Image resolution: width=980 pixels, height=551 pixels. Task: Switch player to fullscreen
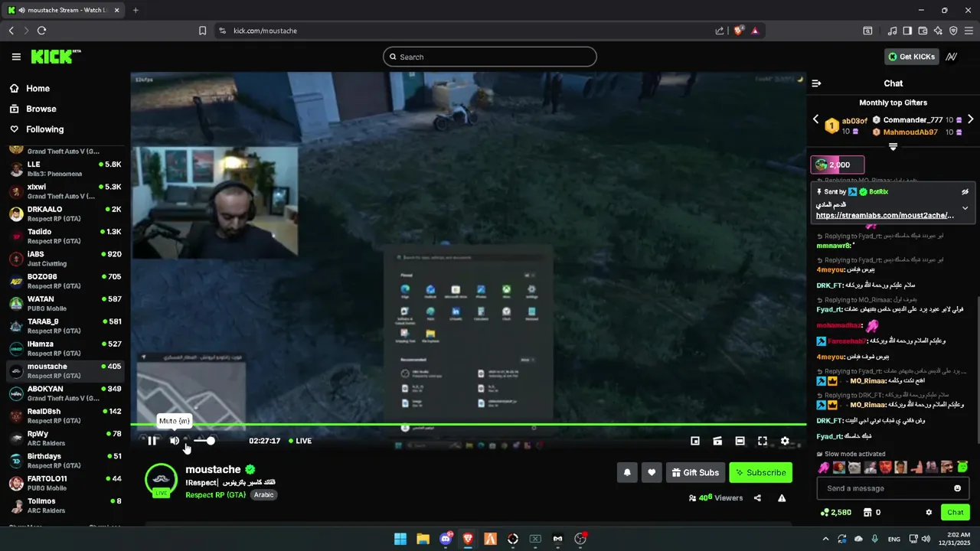763,441
